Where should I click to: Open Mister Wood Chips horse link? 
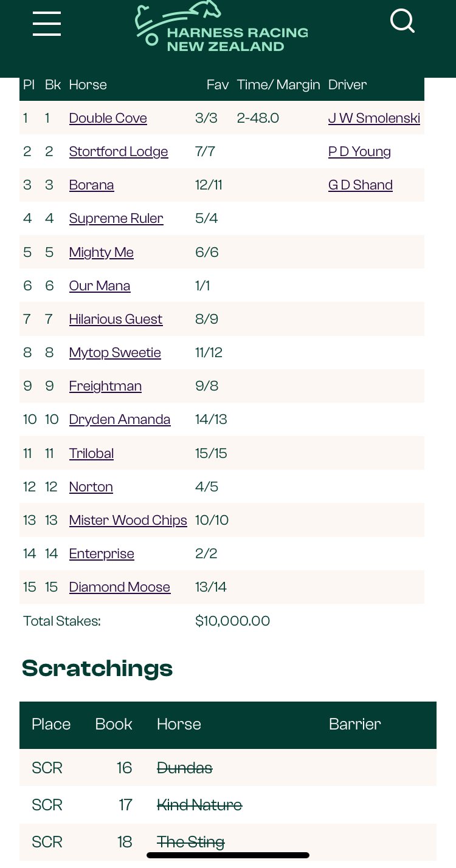[x=128, y=520]
